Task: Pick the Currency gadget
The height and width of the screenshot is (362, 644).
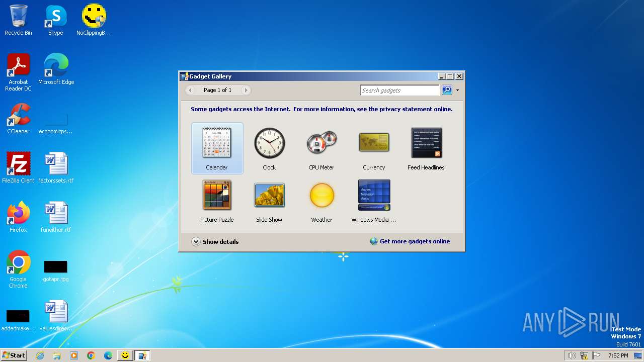Action: click(374, 148)
